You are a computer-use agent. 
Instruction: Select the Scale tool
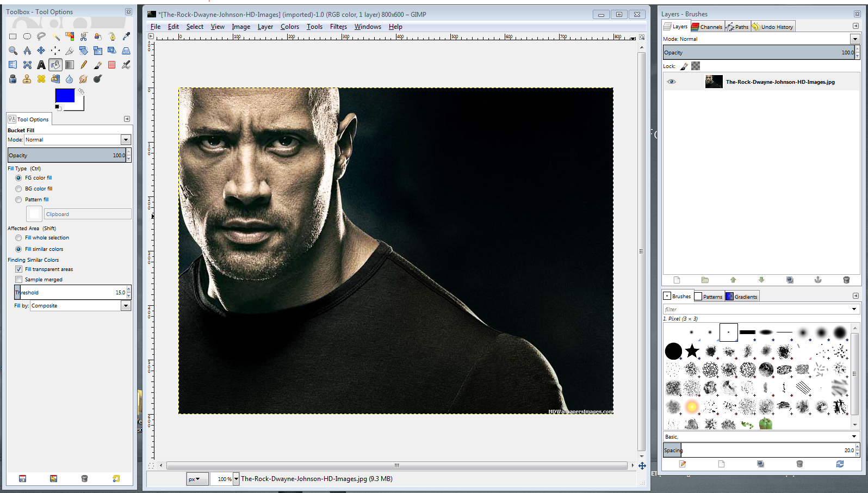(98, 51)
